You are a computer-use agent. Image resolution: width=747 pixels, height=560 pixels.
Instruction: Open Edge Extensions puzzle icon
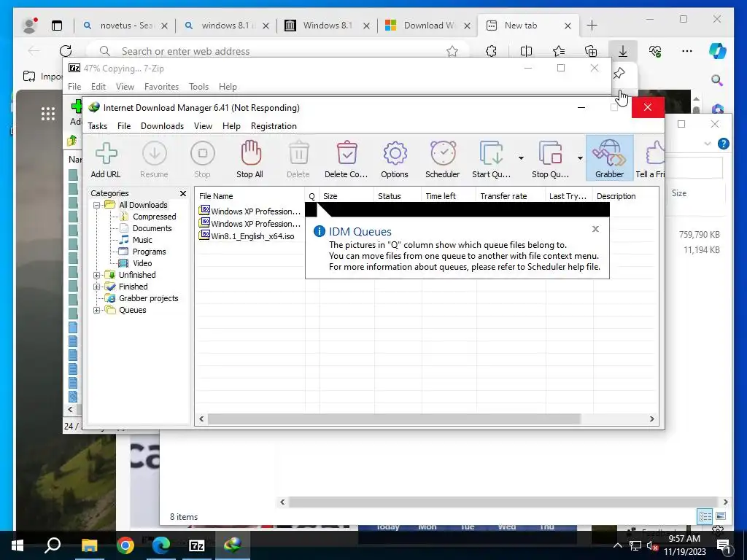point(491,51)
